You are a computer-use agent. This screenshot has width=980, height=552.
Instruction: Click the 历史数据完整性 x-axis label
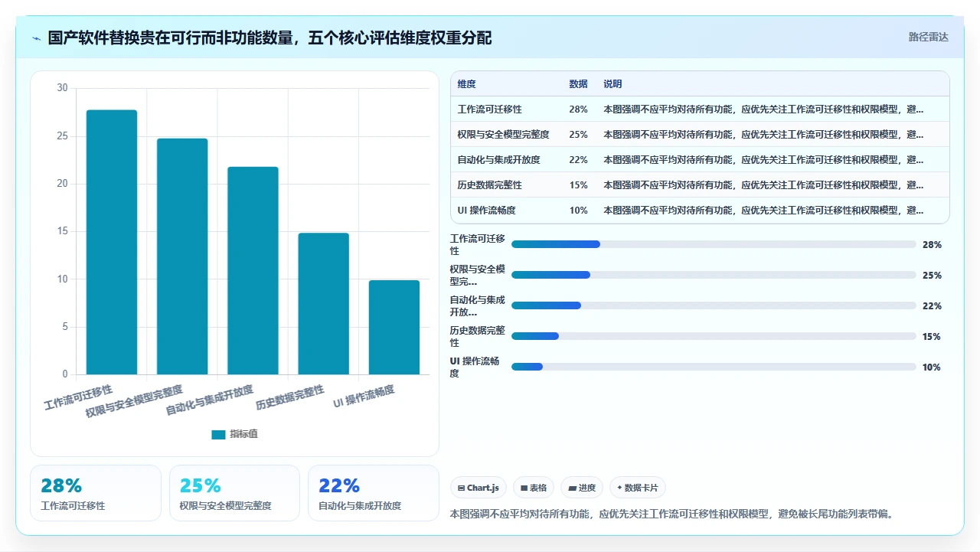pos(290,398)
